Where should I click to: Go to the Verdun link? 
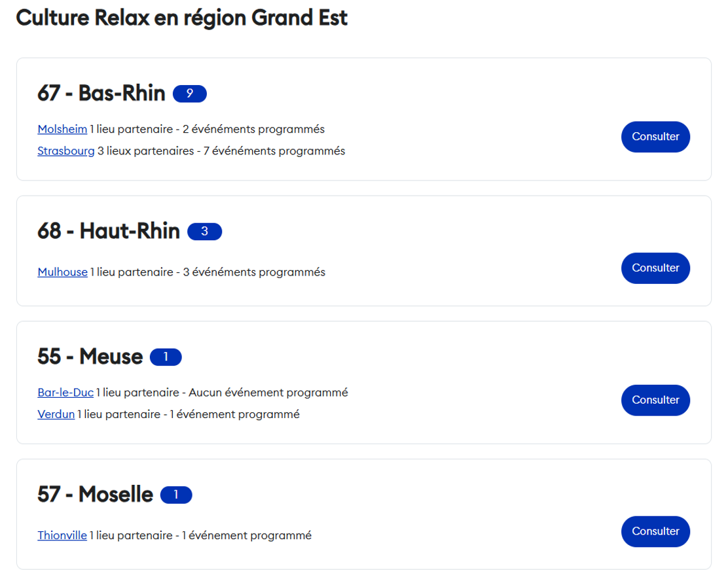pyautogui.click(x=56, y=415)
